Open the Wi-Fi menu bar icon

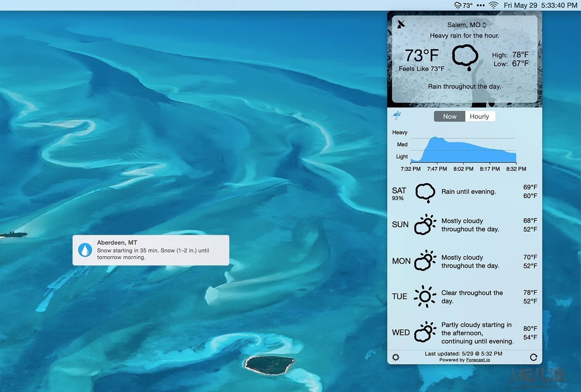[x=493, y=5]
